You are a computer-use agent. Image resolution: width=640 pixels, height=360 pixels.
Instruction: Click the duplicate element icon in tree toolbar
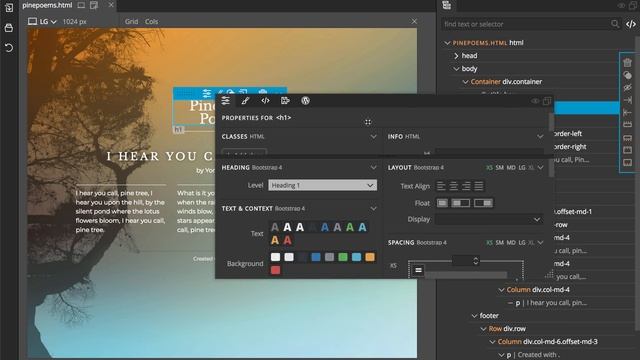627,76
